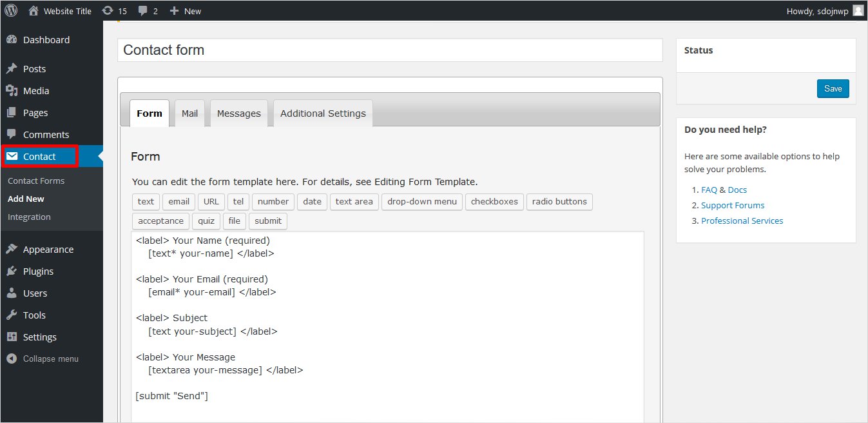The image size is (868, 423).
Task: Click the user avatar next to Howdy
Action: coord(858,11)
